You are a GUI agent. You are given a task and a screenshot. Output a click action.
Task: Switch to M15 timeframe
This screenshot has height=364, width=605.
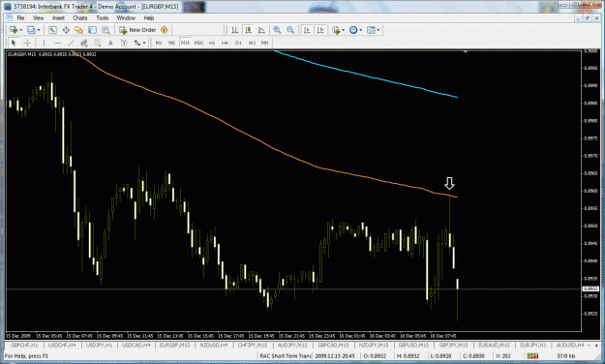[185, 43]
